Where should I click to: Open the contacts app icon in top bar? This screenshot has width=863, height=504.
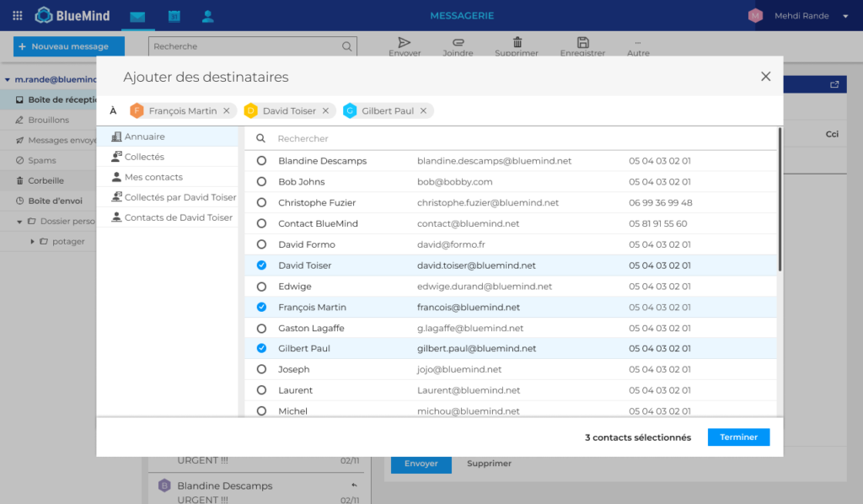(208, 16)
